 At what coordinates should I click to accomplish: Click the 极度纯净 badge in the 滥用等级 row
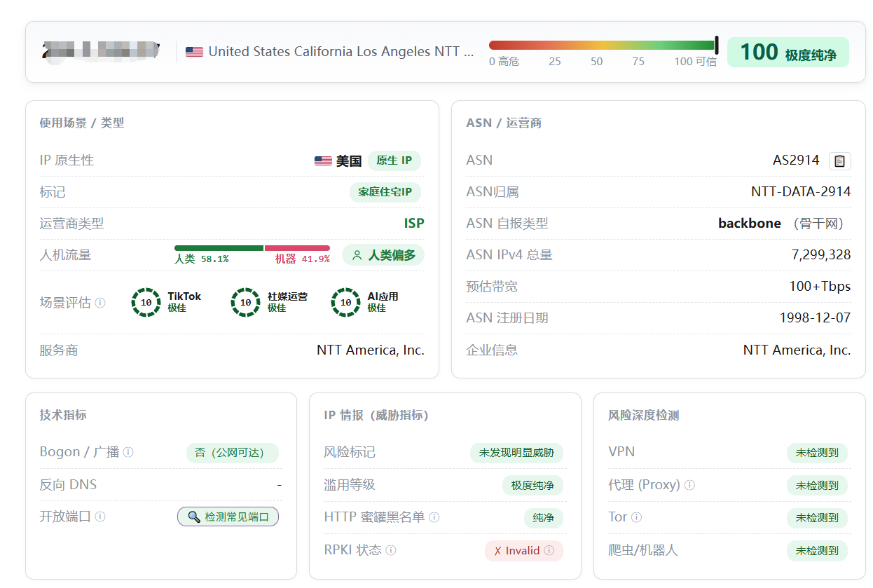pyautogui.click(x=532, y=486)
